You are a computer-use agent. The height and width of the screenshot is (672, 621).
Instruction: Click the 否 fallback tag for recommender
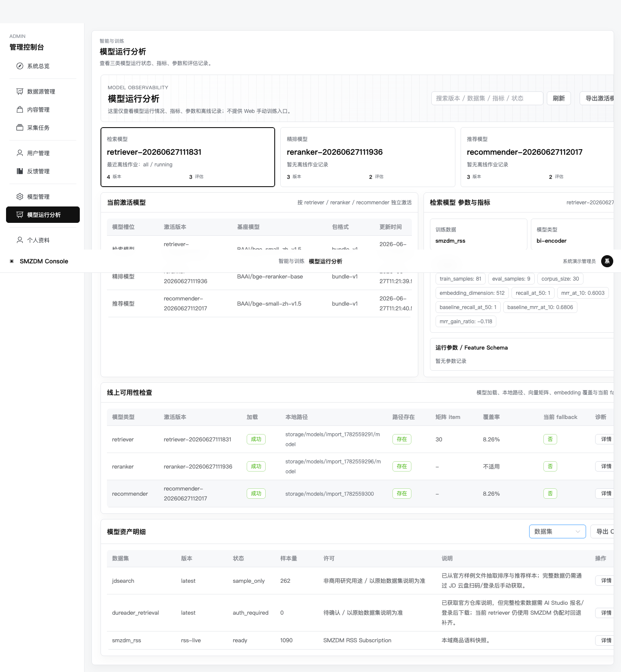pos(550,494)
